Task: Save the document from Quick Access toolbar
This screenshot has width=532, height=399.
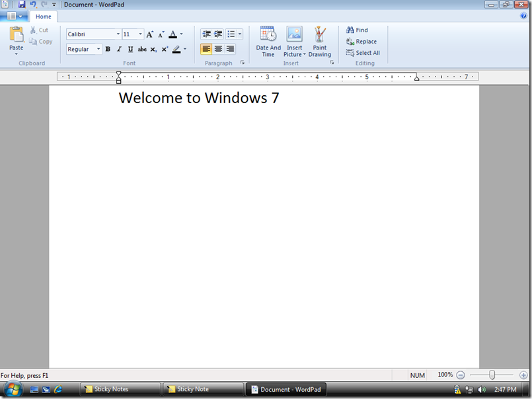Action: pos(22,5)
